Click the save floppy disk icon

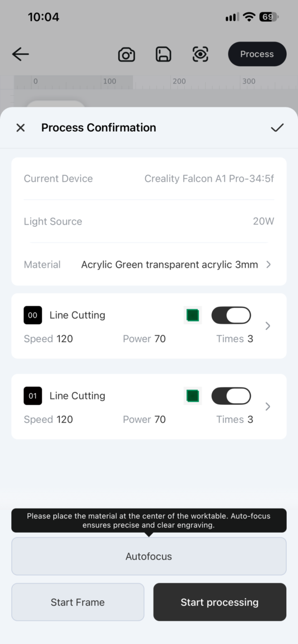tap(164, 54)
